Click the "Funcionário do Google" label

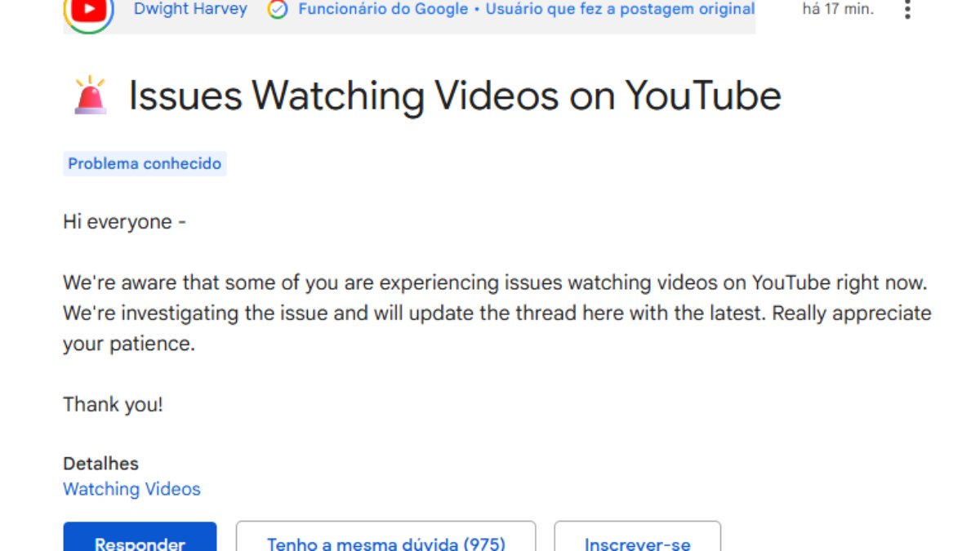tap(383, 10)
